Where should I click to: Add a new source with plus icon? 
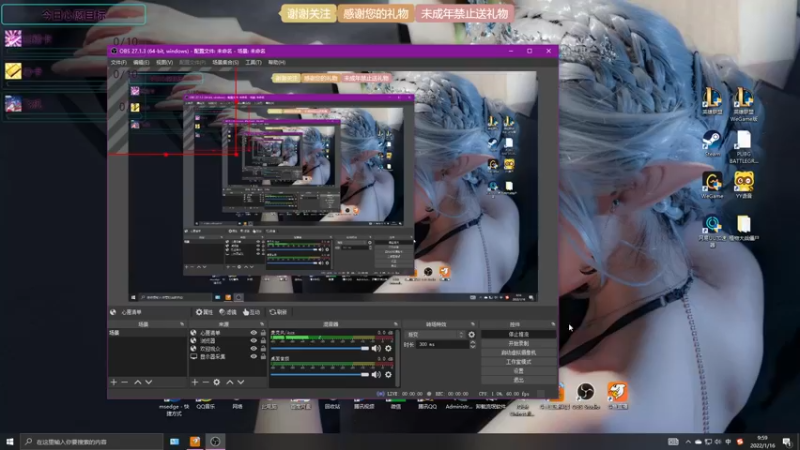(x=194, y=382)
